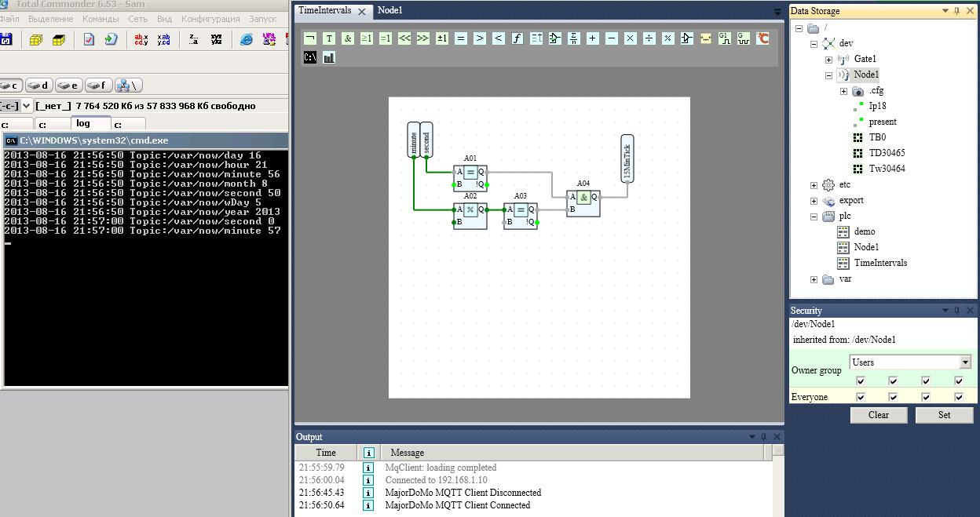This screenshot has width=980, height=517.
Task: Toggle the last Owner group permission checkbox
Action: click(959, 381)
